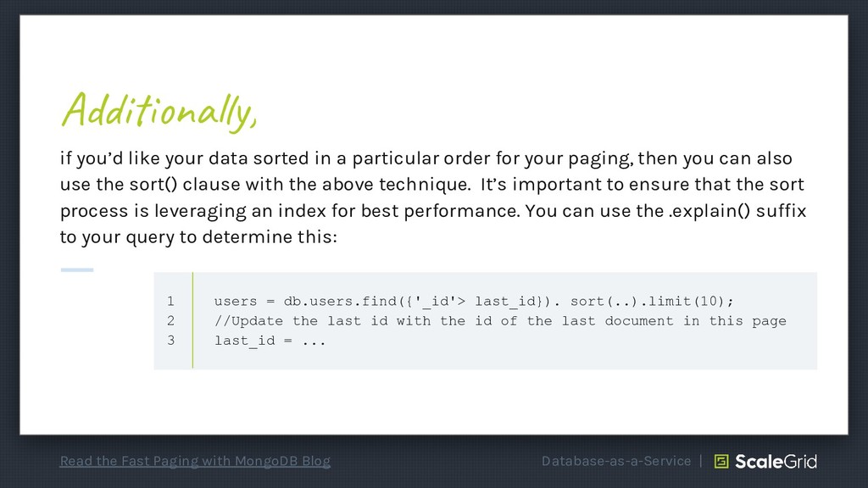Click the paragraph's first line about data sorted
868x488 pixels.
(x=426, y=158)
